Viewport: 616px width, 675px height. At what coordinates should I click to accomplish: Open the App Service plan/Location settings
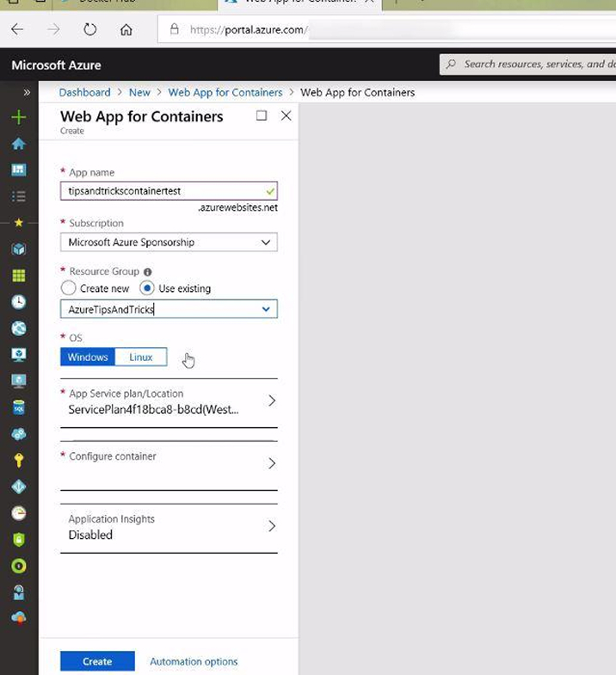click(x=169, y=402)
